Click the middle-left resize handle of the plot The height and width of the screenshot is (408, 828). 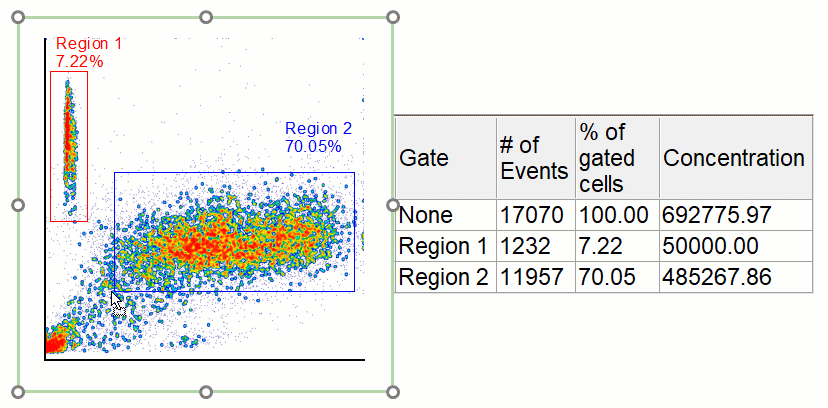(19, 205)
